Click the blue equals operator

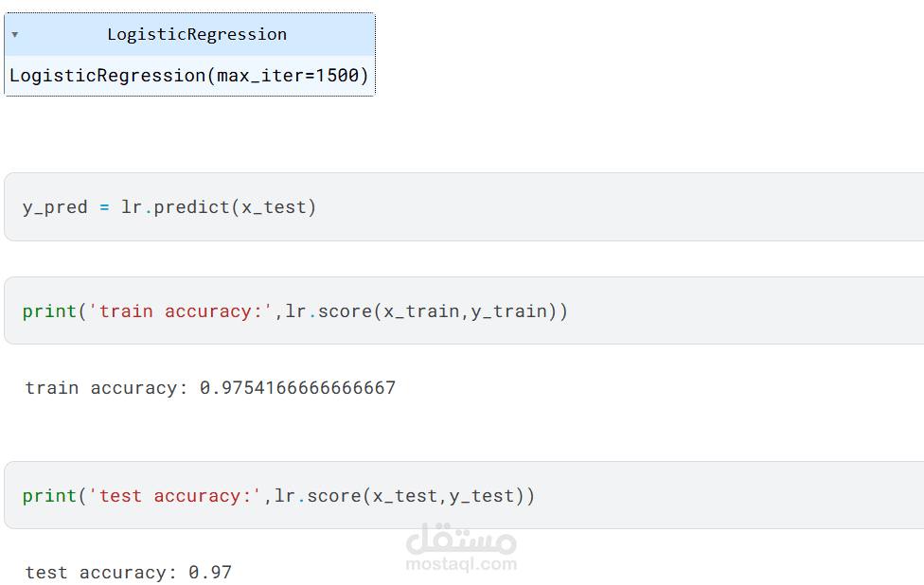[104, 207]
